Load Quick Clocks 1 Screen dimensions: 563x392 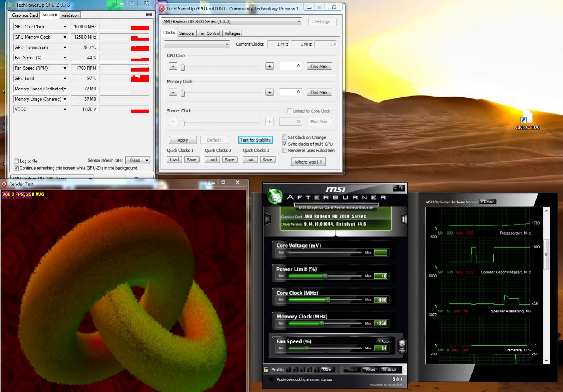coord(174,160)
